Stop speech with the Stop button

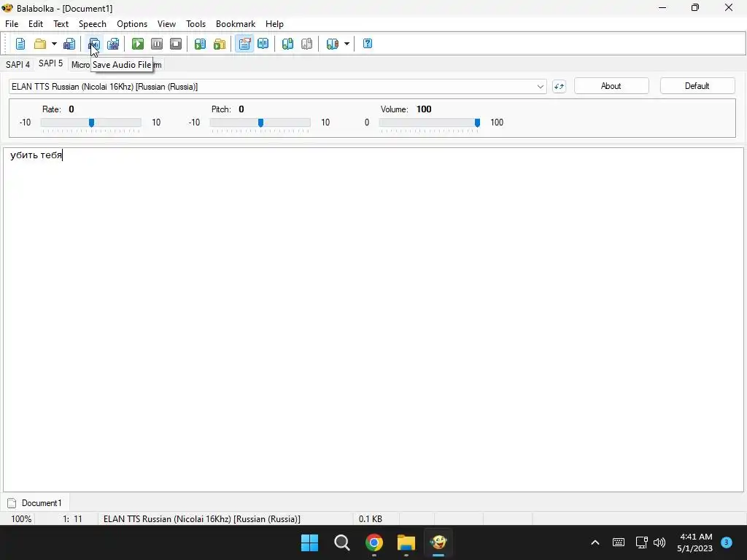click(176, 44)
